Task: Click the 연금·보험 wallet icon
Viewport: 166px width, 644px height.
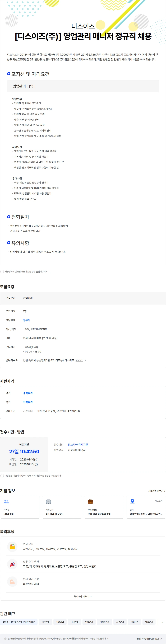Action: 12,547
